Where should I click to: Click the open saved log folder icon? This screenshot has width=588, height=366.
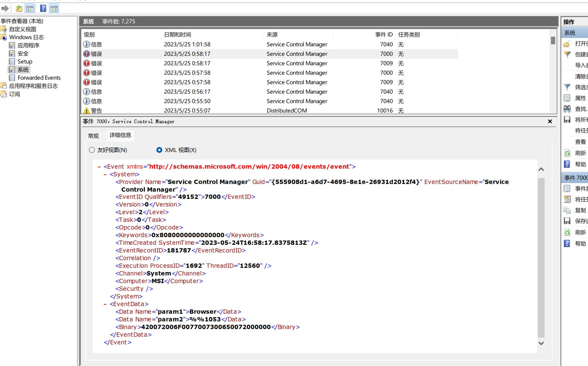(x=567, y=44)
